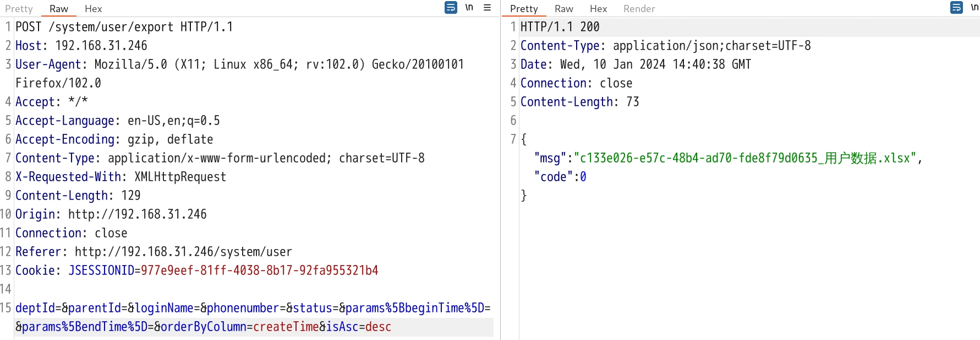This screenshot has height=340, width=980.
Task: Click the createTime orderByColumn parameter value
Action: tap(286, 327)
